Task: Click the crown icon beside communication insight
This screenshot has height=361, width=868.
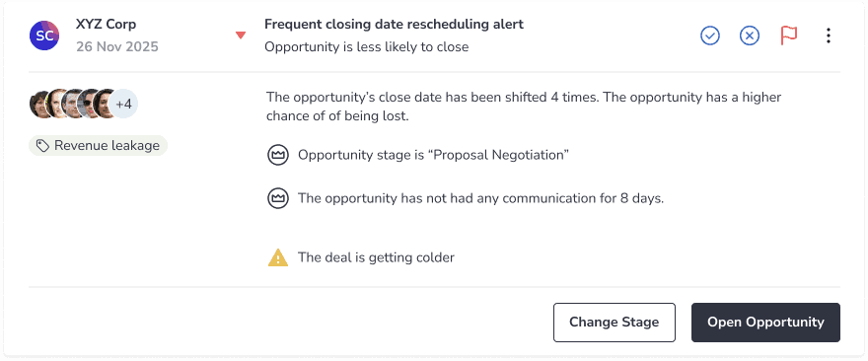Action: point(278,198)
